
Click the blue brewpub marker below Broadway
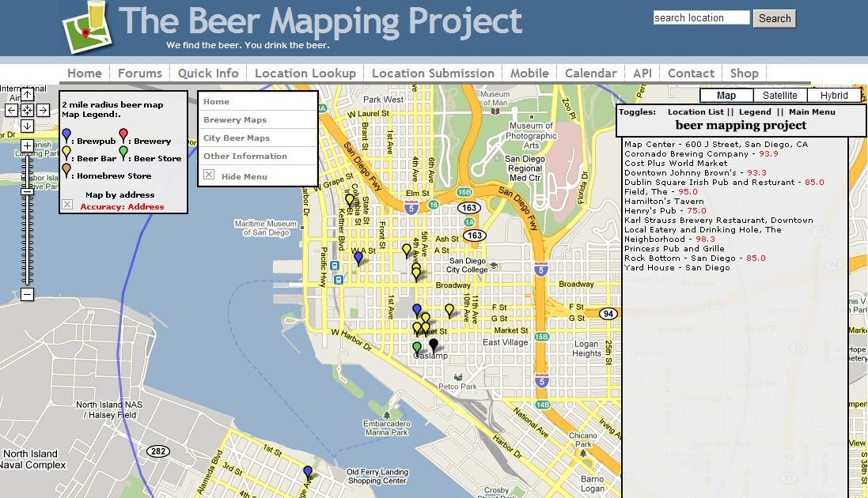417,311
